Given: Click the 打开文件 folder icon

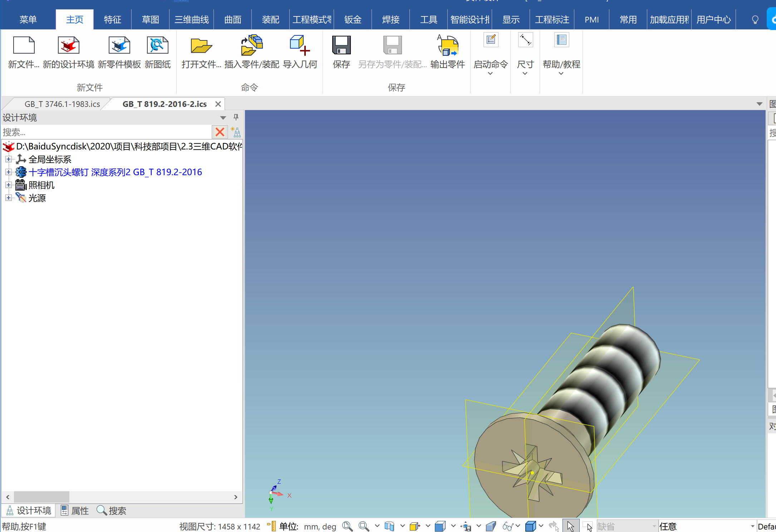Looking at the screenshot, I should click(201, 45).
